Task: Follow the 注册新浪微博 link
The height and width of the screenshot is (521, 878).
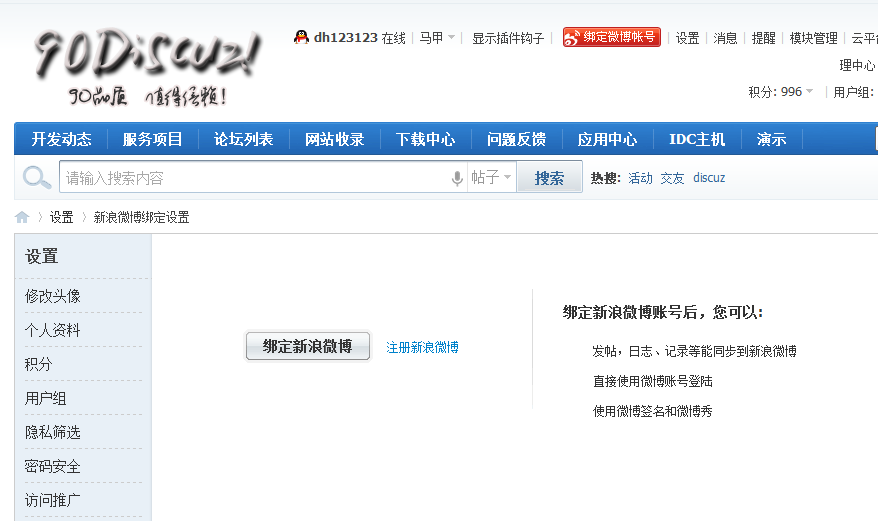Action: point(422,347)
